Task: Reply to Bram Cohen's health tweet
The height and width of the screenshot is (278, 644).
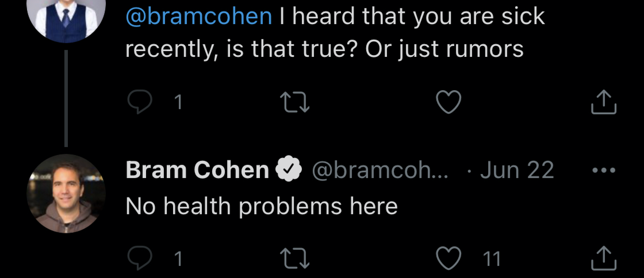Action: 140,258
